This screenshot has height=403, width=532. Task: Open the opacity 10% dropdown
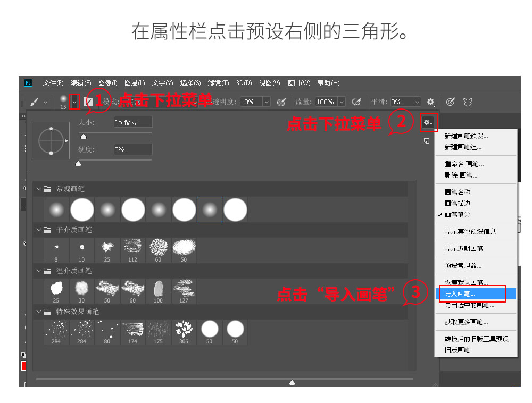tap(267, 102)
